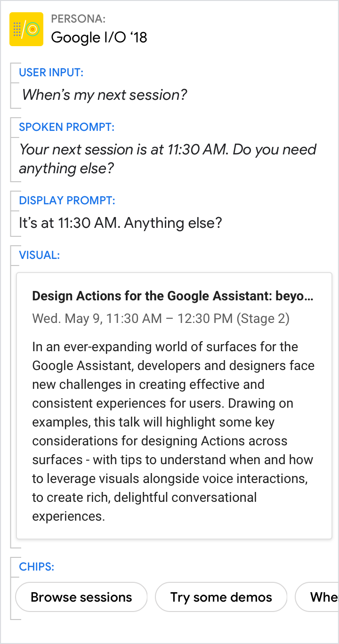This screenshot has height=644, width=339.
Task: Click the truncated ellipsis ending the card title
Action: click(x=309, y=296)
